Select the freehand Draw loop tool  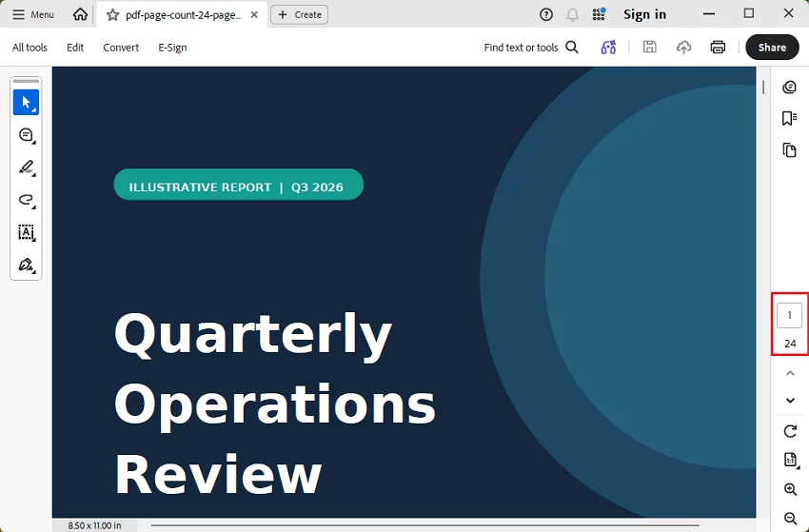tap(26, 200)
